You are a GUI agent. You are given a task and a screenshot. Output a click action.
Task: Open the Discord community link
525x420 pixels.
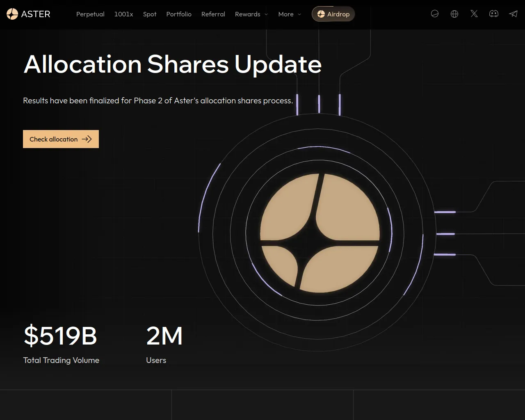click(x=494, y=14)
